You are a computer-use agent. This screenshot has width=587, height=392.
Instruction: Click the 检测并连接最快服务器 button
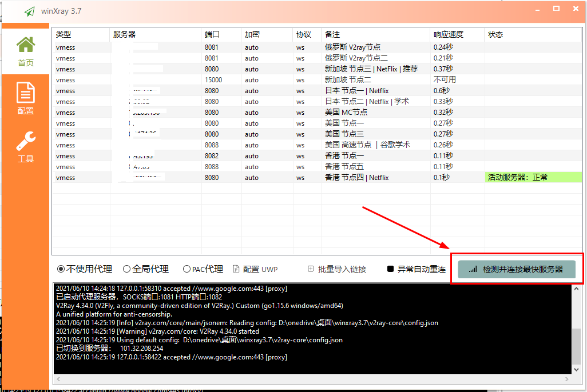click(517, 269)
